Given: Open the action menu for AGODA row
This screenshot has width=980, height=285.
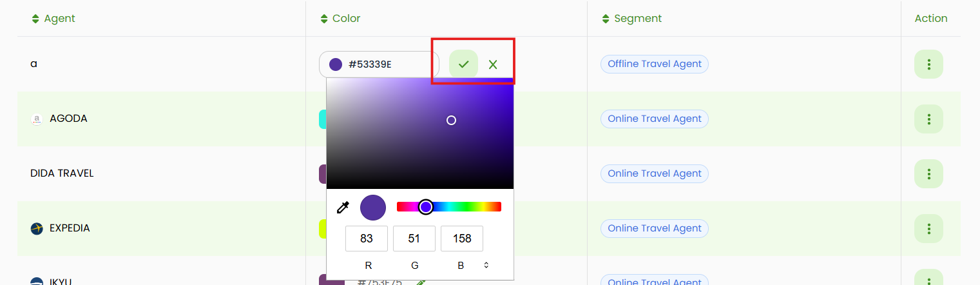Looking at the screenshot, I should tap(928, 119).
